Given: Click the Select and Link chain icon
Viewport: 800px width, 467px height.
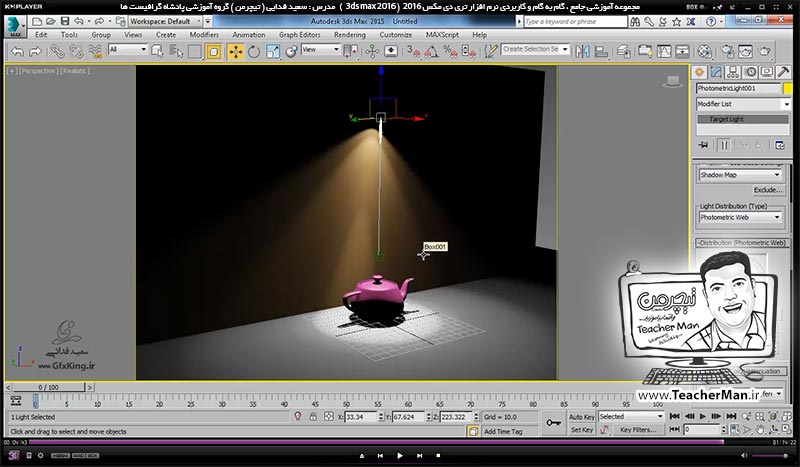Looking at the screenshot, I should pyautogui.click(x=57, y=51).
